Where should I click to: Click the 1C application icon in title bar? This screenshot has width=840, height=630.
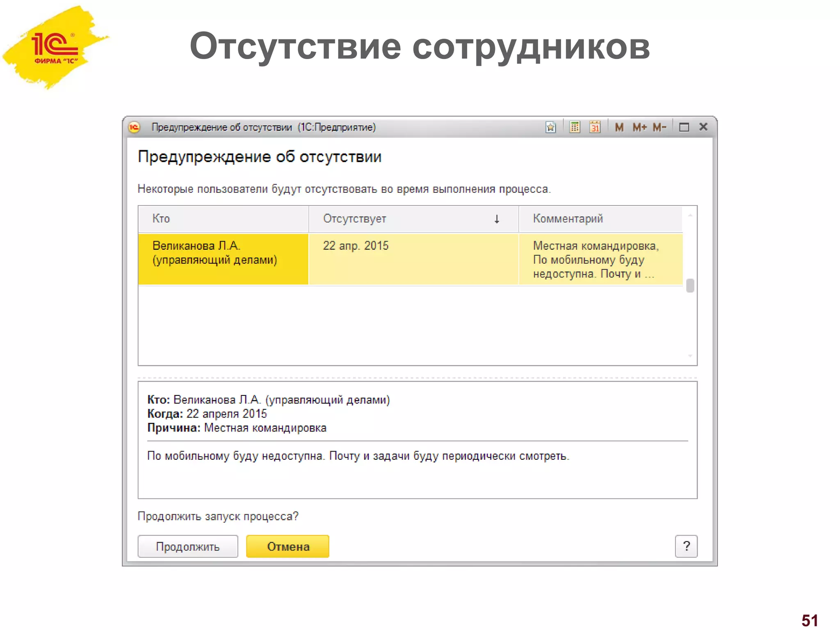[x=134, y=128]
